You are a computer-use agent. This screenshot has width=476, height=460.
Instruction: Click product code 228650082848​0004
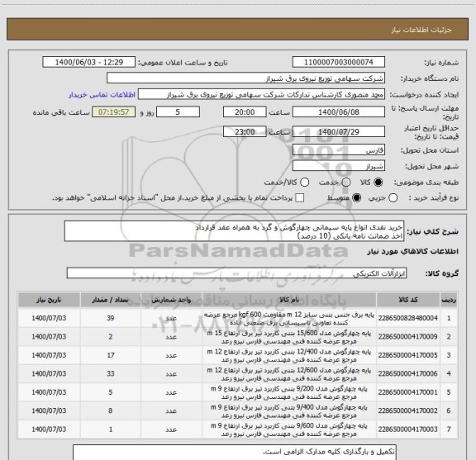(407, 318)
